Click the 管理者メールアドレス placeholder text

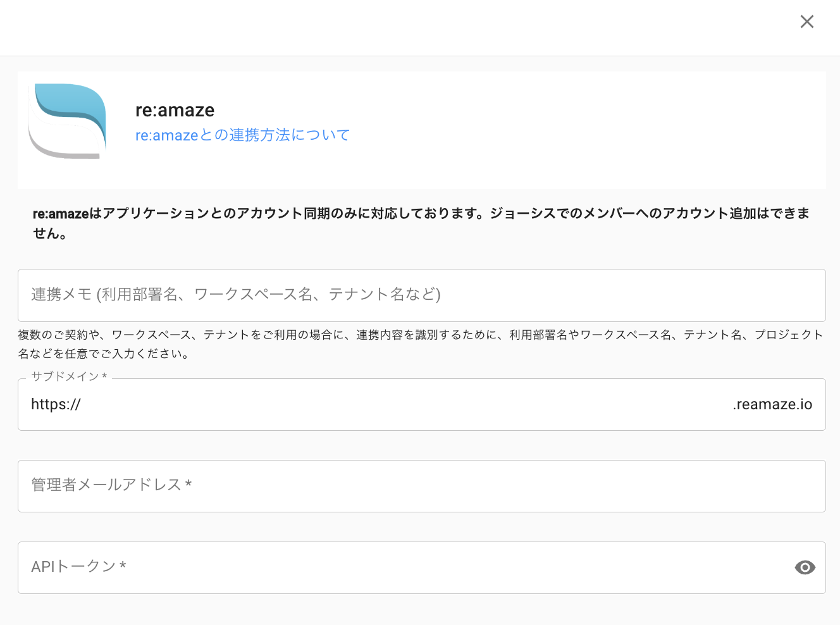pos(111,485)
